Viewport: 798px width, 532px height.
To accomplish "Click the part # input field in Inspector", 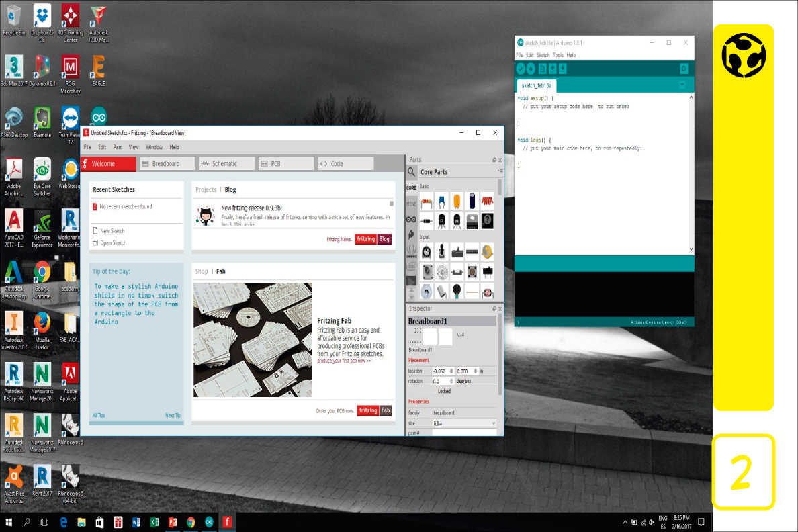I will coord(464,433).
